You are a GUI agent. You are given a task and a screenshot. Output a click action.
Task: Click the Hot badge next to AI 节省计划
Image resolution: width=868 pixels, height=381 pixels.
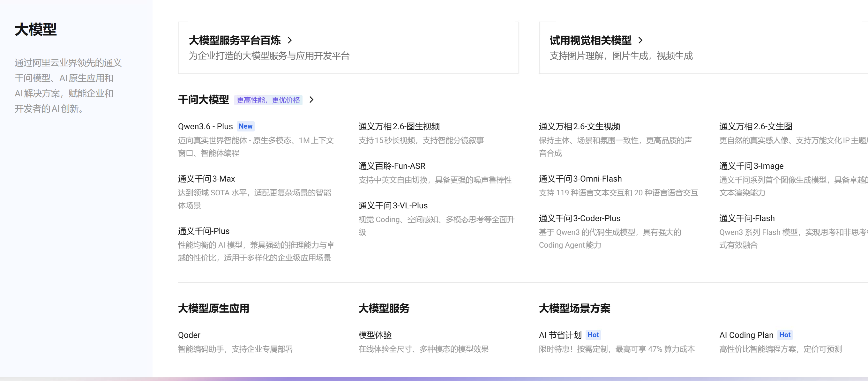click(593, 335)
